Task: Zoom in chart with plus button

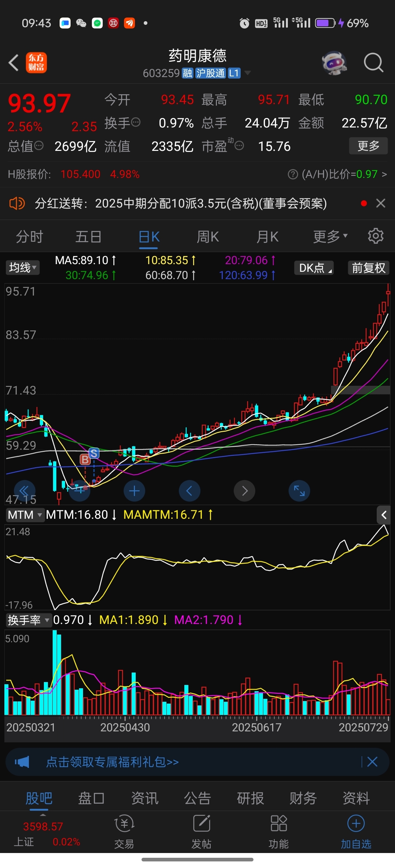Action: 134,491
